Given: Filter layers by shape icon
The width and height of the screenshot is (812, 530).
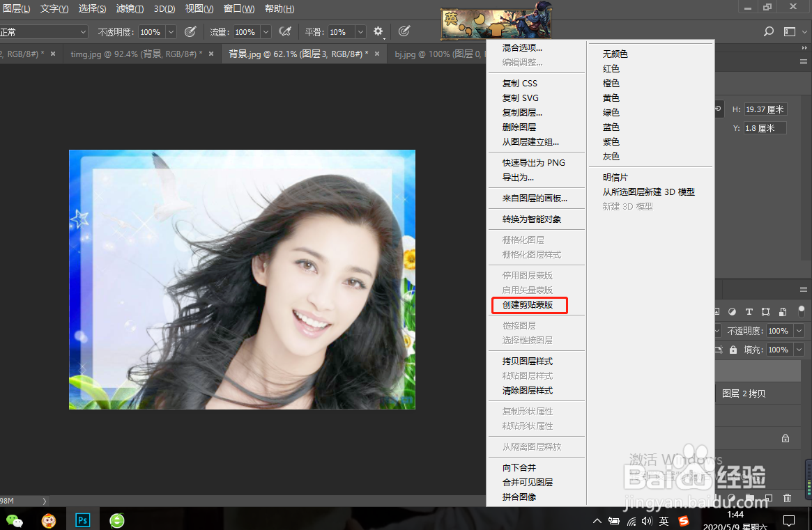Looking at the screenshot, I should [x=765, y=311].
